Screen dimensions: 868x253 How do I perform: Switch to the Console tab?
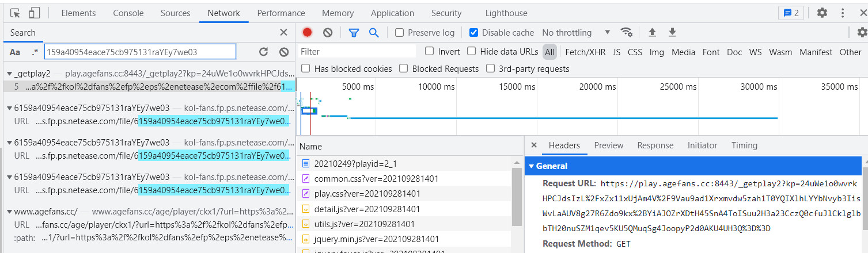tap(128, 13)
